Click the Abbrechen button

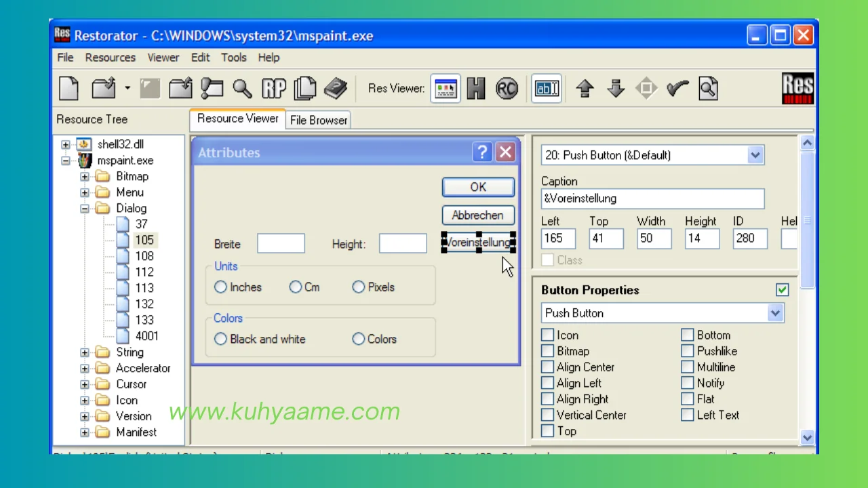[478, 216]
